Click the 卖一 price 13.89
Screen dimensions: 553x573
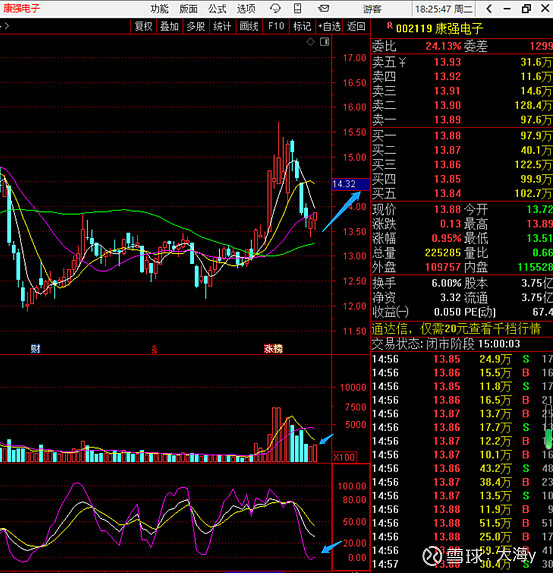(447, 120)
